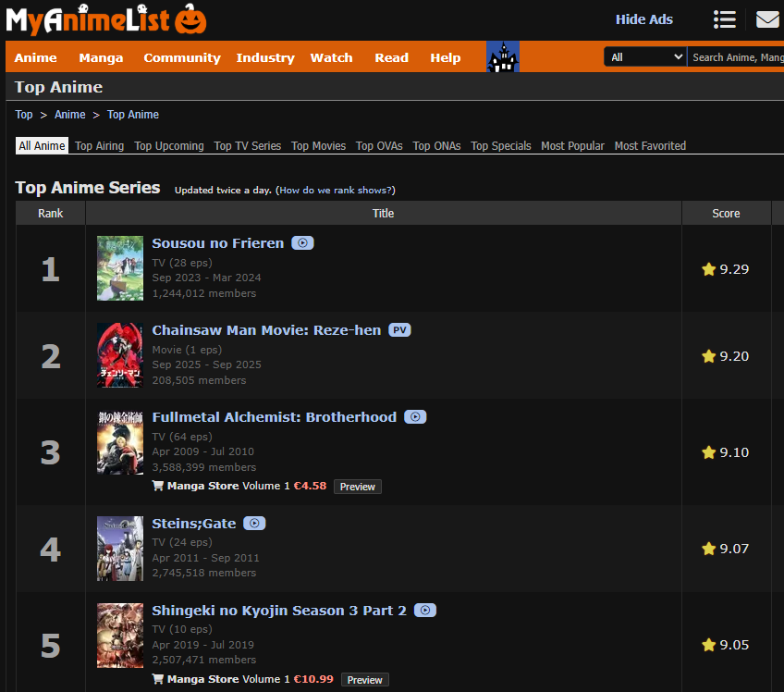Click the haunted house Halloween icon
784x692 pixels.
pyautogui.click(x=503, y=56)
